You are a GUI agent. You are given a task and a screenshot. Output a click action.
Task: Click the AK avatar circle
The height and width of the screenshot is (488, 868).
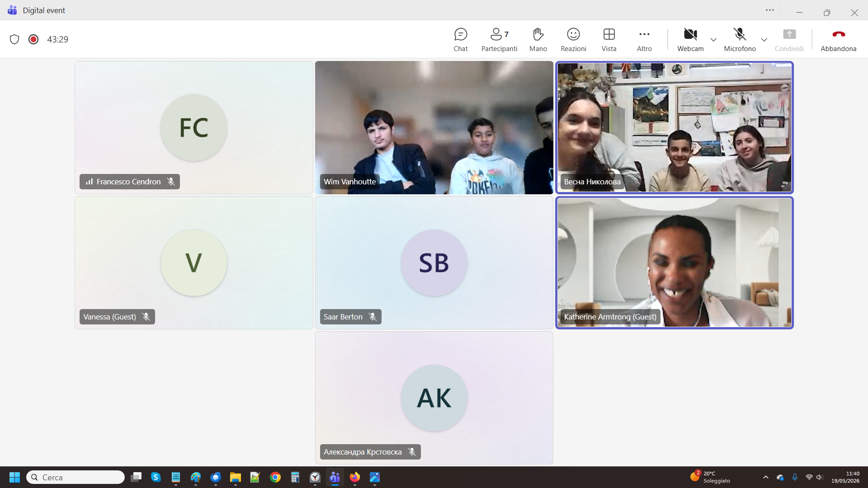click(x=434, y=398)
